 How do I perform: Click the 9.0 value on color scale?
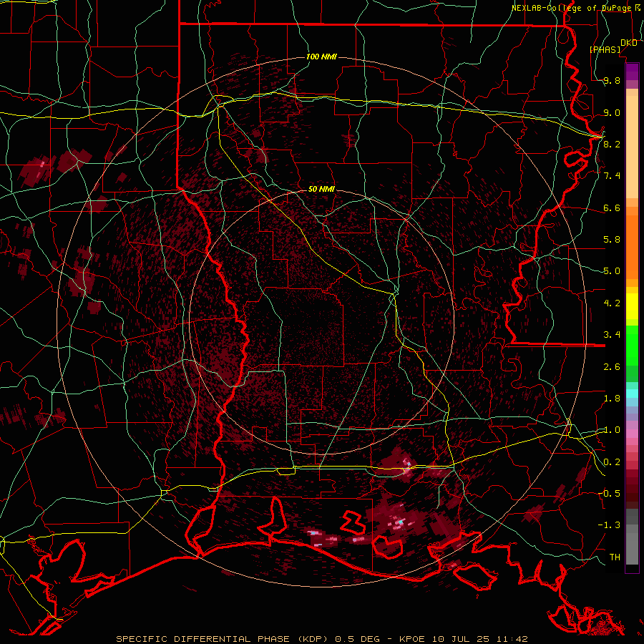pos(612,112)
